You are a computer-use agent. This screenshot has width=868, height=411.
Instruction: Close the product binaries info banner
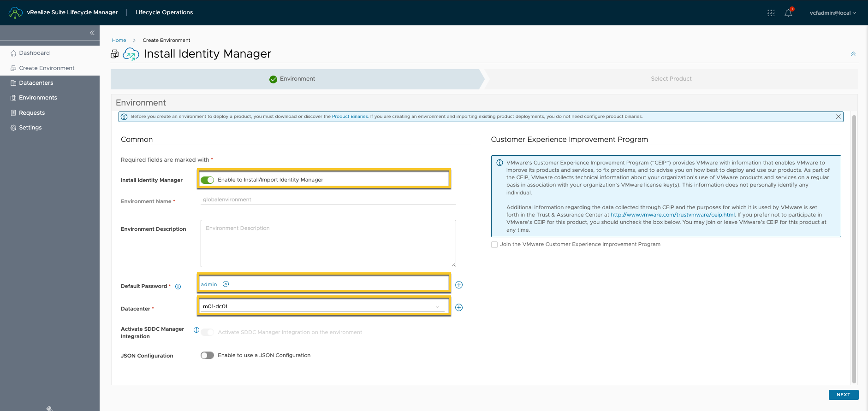838,117
